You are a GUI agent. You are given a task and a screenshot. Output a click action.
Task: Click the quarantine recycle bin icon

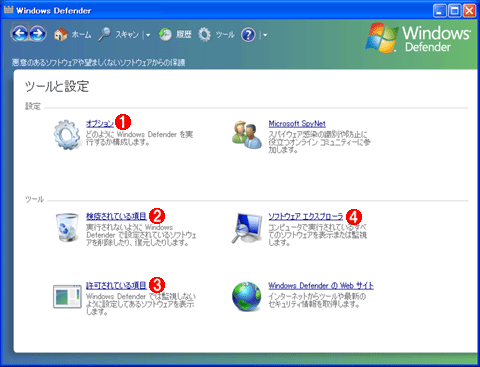coord(67,227)
